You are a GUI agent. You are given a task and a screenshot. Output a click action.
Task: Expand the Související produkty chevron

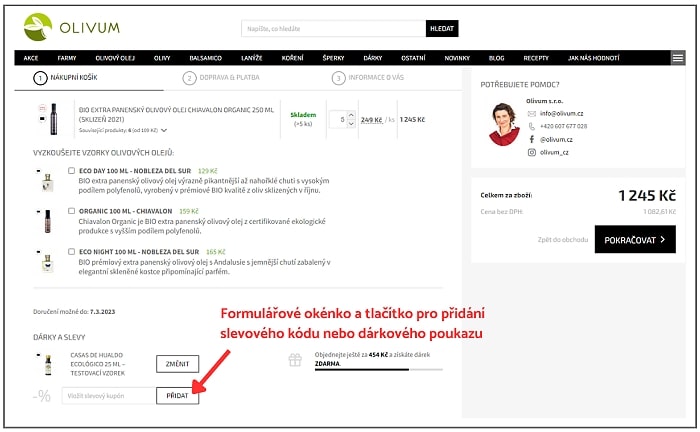coord(164,130)
